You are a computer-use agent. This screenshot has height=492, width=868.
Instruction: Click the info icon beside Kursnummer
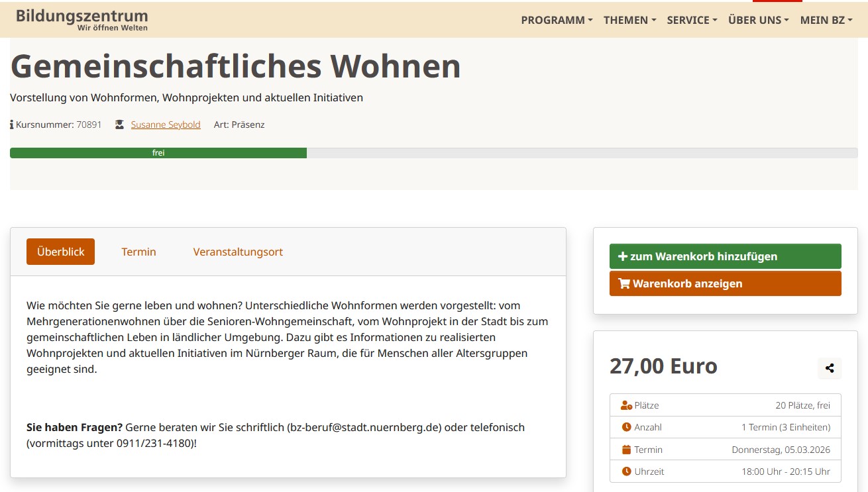[12, 124]
